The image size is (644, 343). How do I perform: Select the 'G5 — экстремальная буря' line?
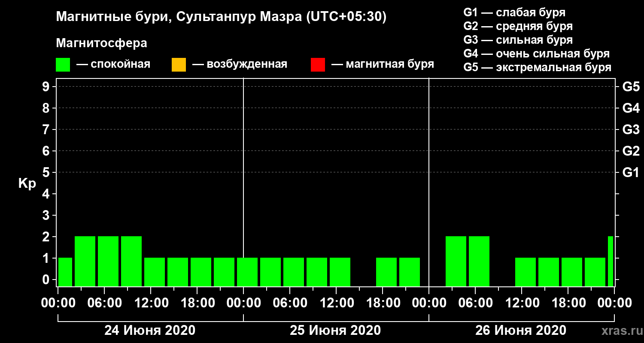click(x=538, y=67)
